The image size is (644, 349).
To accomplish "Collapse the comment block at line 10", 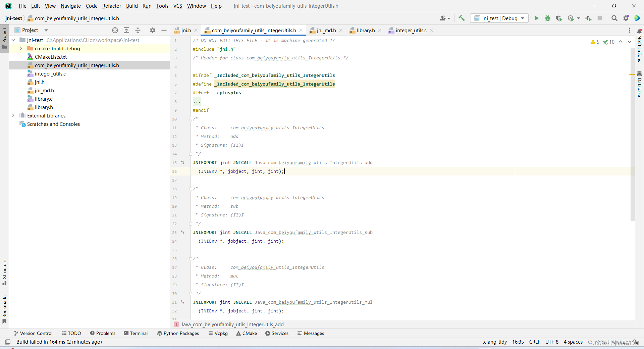I will click(x=191, y=119).
